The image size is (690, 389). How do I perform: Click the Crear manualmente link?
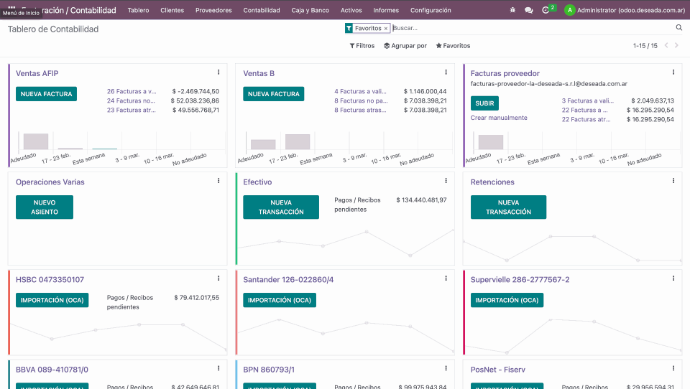499,118
